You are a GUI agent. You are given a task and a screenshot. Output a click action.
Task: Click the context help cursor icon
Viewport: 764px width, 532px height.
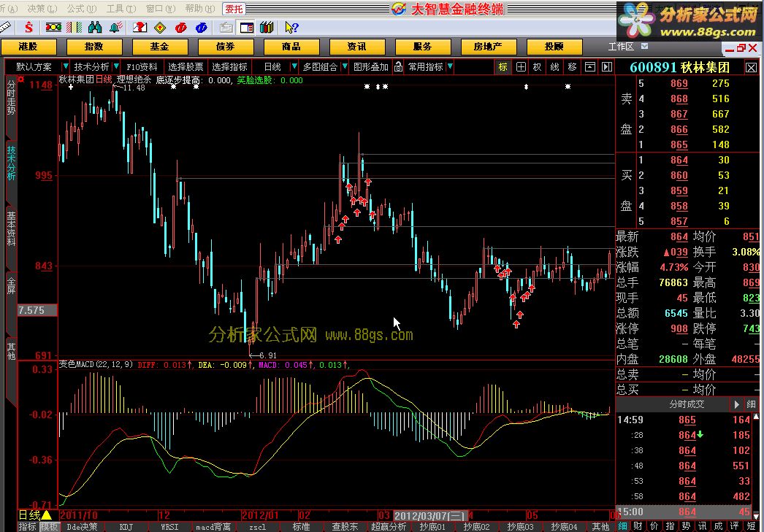coord(291,28)
